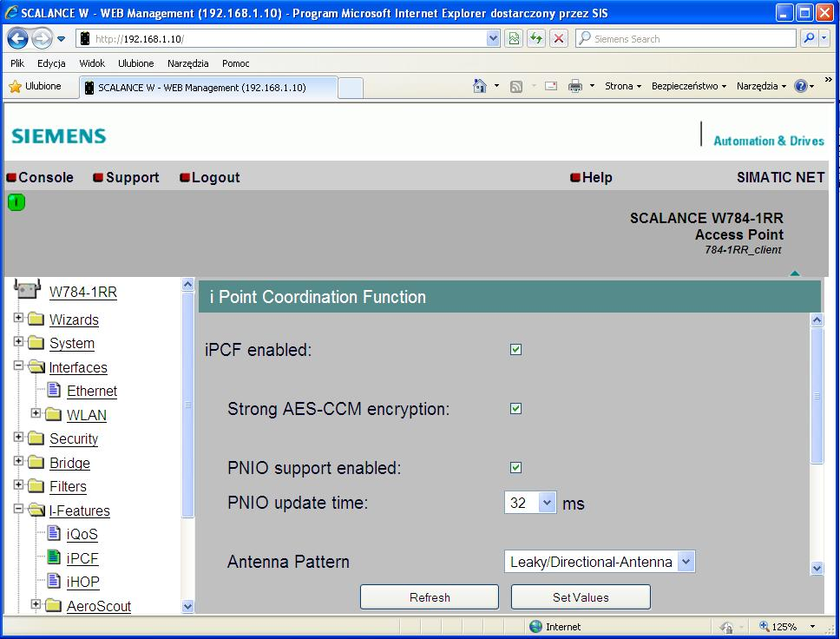Stop loading with the red X icon
The width and height of the screenshot is (840, 639).
pos(559,38)
